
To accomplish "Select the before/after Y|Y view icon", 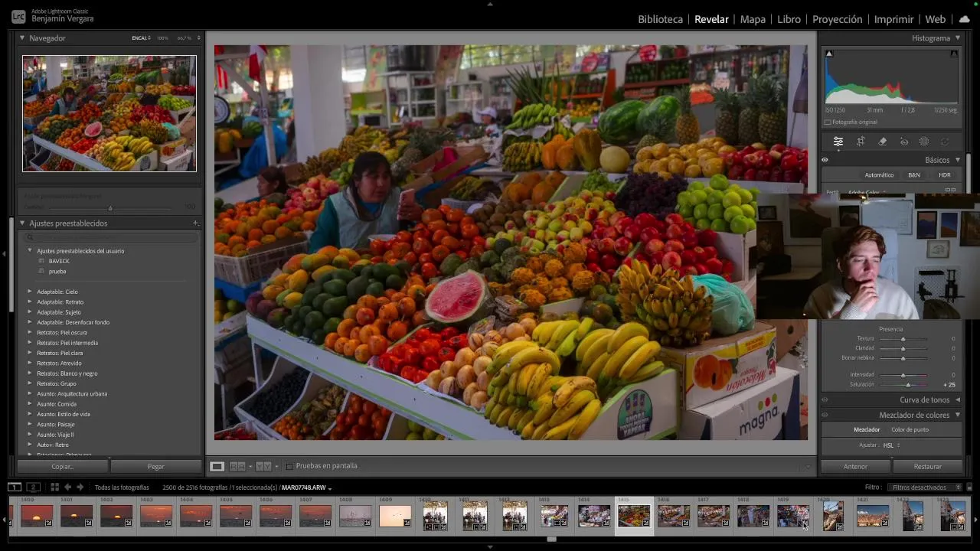I will pyautogui.click(x=263, y=466).
